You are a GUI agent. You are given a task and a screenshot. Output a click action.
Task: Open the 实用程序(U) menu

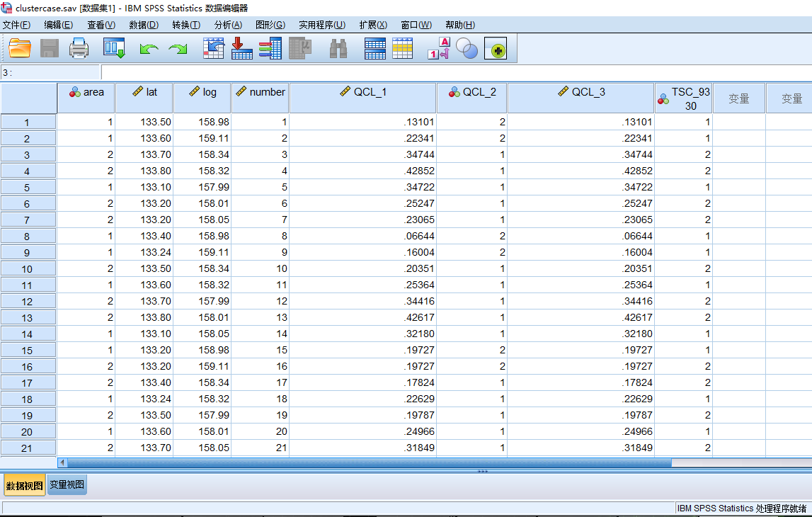[x=322, y=25]
